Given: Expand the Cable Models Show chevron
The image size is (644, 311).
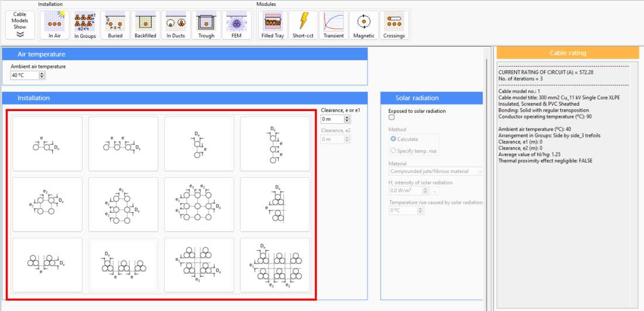Looking at the screenshot, I should [20, 34].
